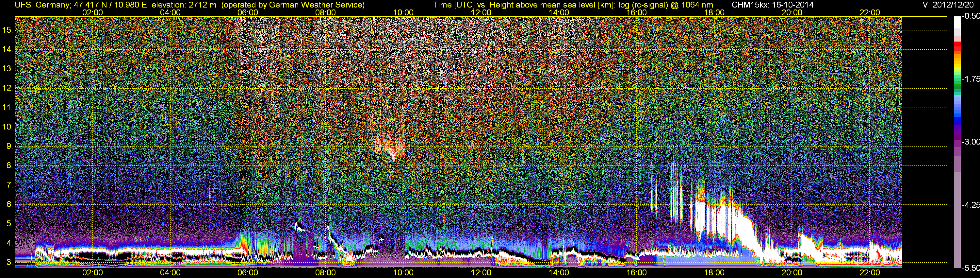Click the '8.' height axis label
The width and height of the screenshot is (980, 278).
coord(9,166)
